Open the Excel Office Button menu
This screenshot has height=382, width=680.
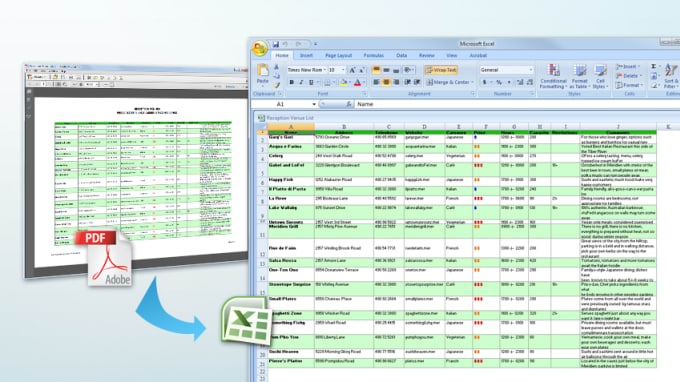(x=259, y=48)
